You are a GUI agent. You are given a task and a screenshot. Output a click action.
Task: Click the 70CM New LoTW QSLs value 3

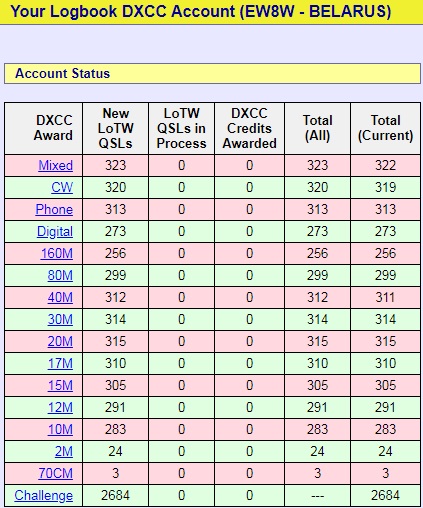(x=115, y=473)
